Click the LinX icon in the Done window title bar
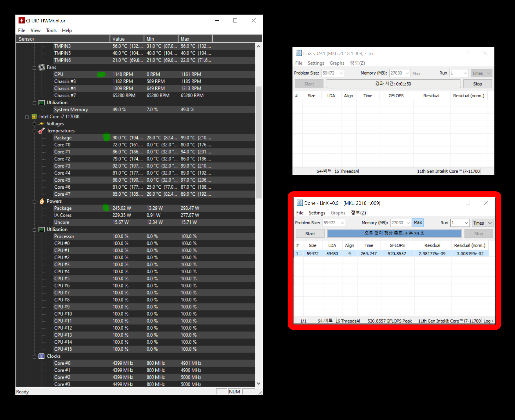This screenshot has width=515, height=420. 300,203
